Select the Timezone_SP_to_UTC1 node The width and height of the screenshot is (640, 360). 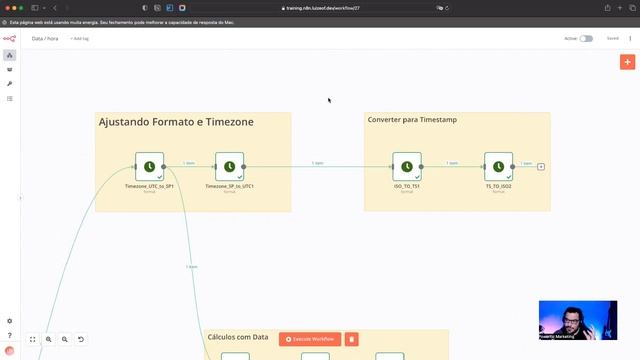229,167
